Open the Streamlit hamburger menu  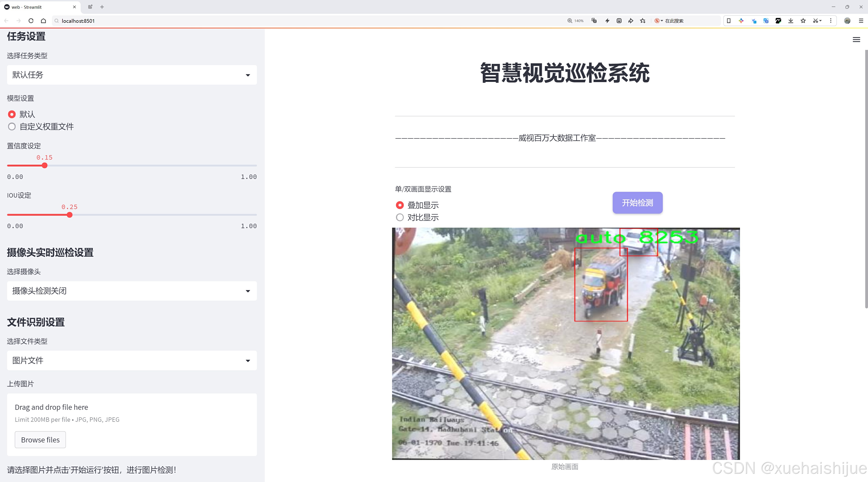click(856, 40)
